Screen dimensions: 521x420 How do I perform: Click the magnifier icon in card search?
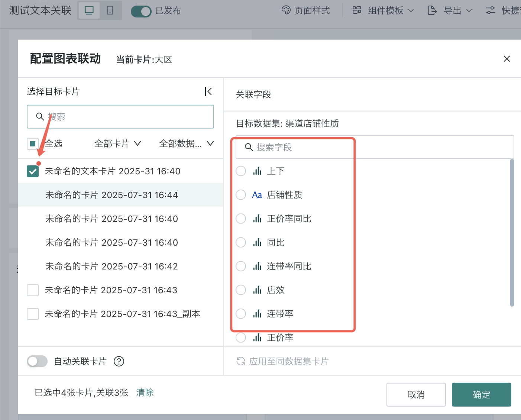click(40, 117)
